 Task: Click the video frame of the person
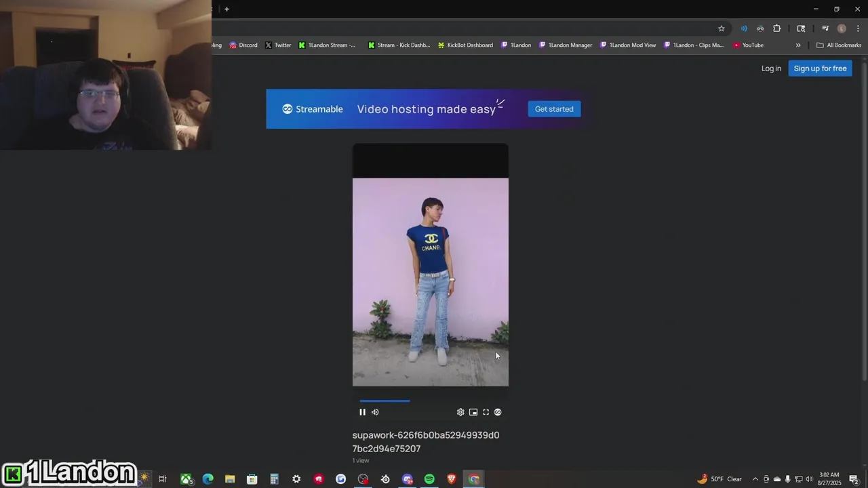coord(430,282)
